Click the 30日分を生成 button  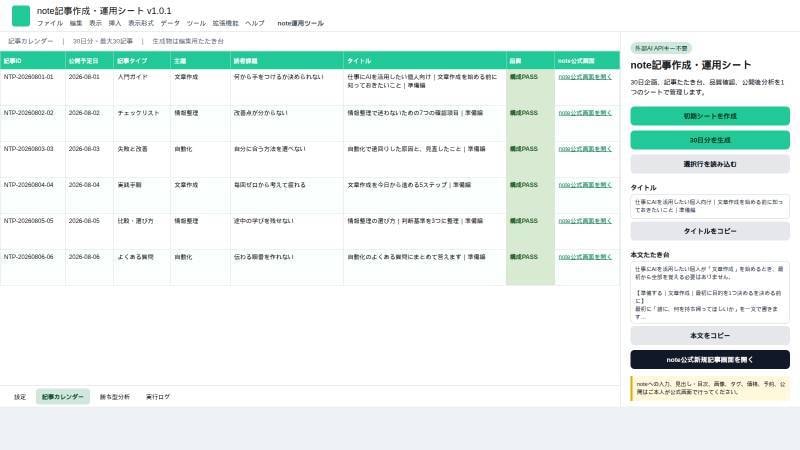(x=710, y=140)
